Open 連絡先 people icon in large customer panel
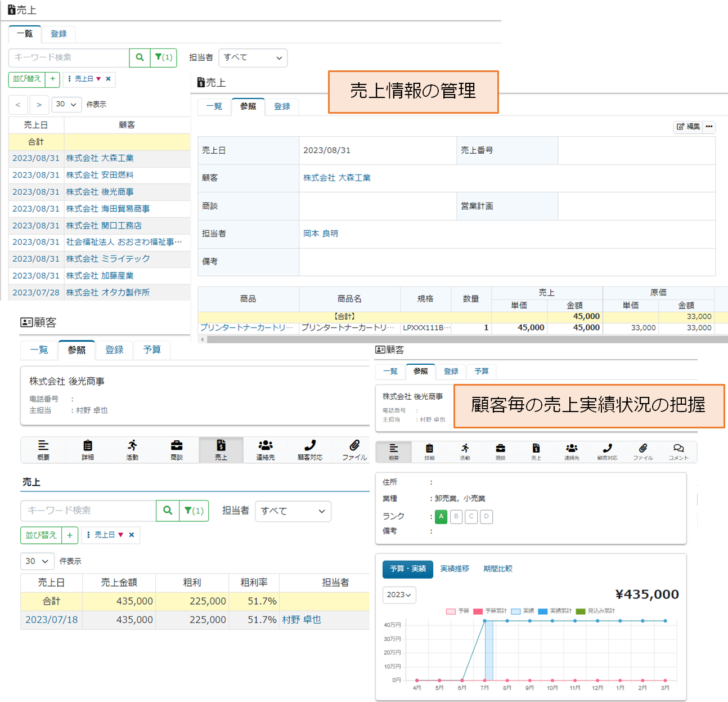Screen dimensions: 728x702 coord(266,450)
